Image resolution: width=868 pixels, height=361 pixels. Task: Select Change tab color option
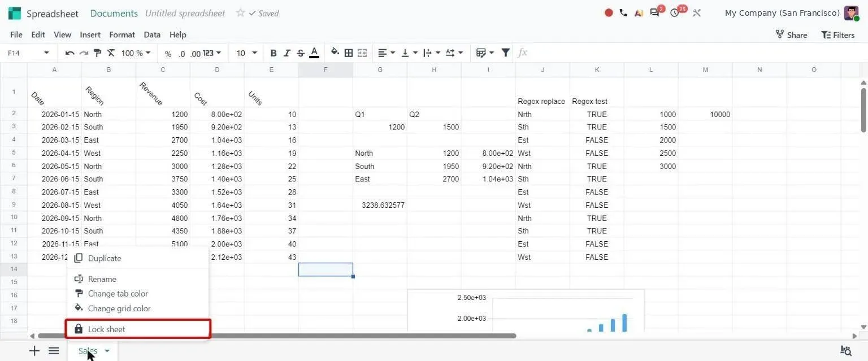138,294
